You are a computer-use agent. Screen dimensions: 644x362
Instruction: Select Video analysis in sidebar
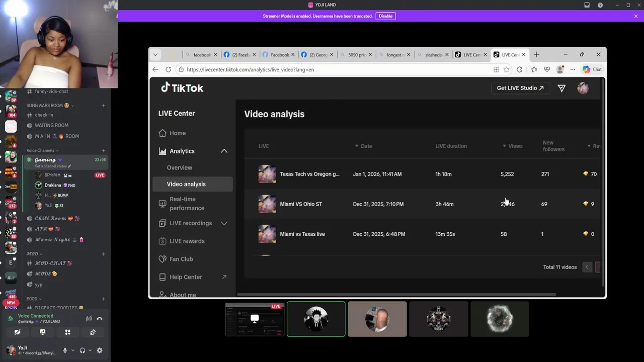(x=193, y=184)
